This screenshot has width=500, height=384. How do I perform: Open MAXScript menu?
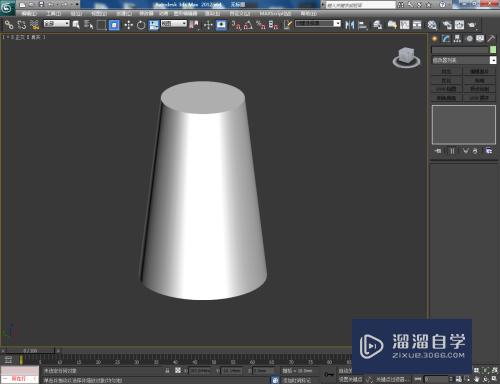[x=275, y=14]
